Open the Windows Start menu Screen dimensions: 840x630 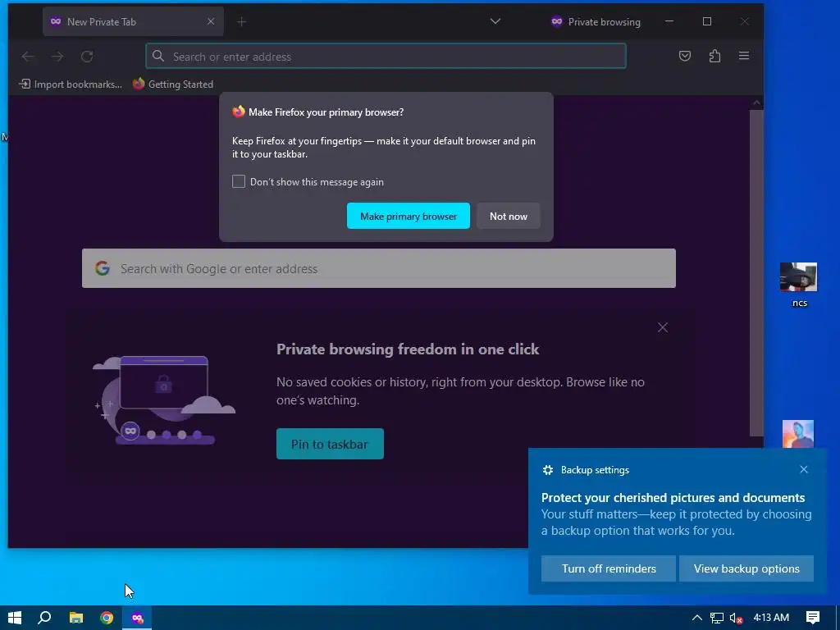pyautogui.click(x=15, y=618)
